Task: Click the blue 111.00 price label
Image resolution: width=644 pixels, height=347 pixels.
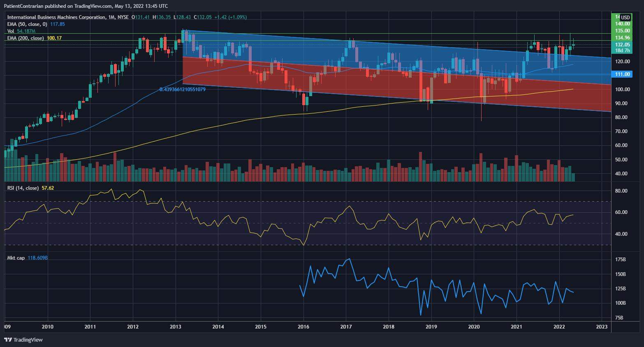Action: 623,74
